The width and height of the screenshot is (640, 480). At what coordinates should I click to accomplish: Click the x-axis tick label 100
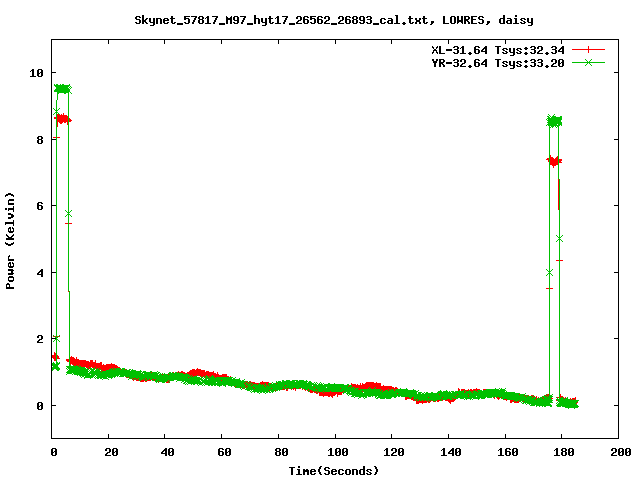pos(338,452)
